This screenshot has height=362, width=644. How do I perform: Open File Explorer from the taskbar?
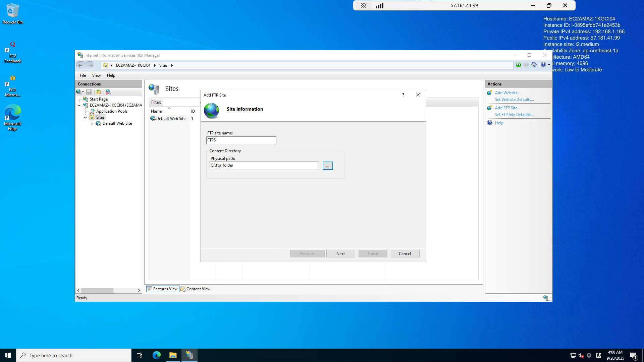(173, 355)
